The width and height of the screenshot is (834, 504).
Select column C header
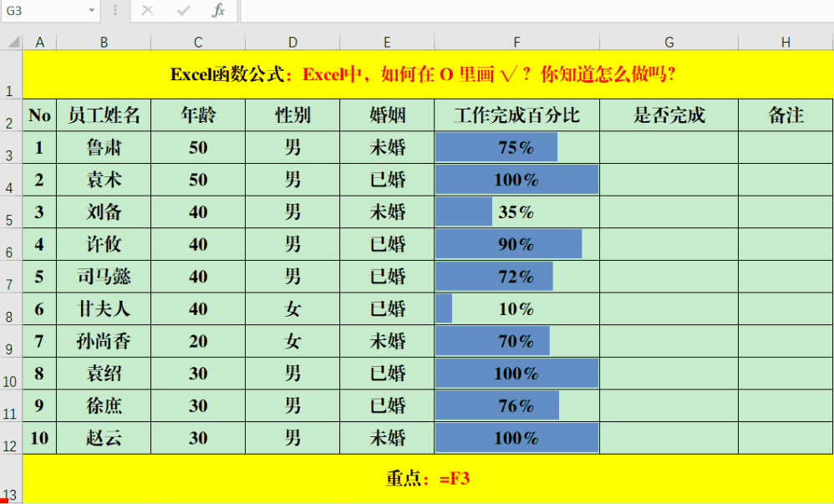(x=198, y=42)
